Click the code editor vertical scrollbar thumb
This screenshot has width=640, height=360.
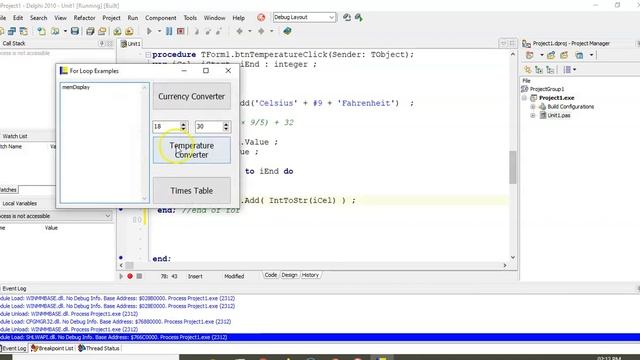tap(513, 167)
